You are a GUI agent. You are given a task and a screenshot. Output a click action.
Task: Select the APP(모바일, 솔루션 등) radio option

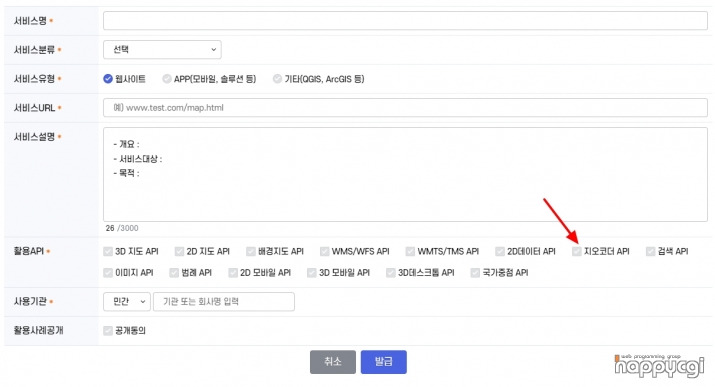(x=167, y=79)
